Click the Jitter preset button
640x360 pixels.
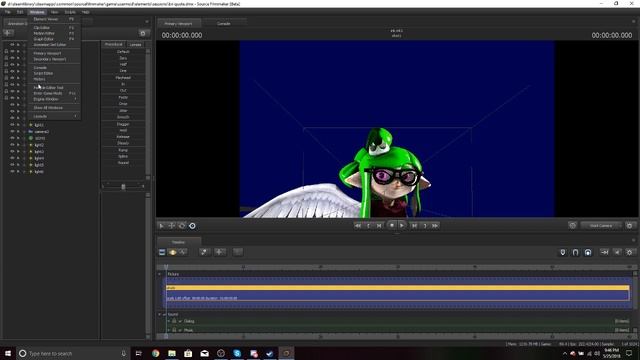pos(123,111)
